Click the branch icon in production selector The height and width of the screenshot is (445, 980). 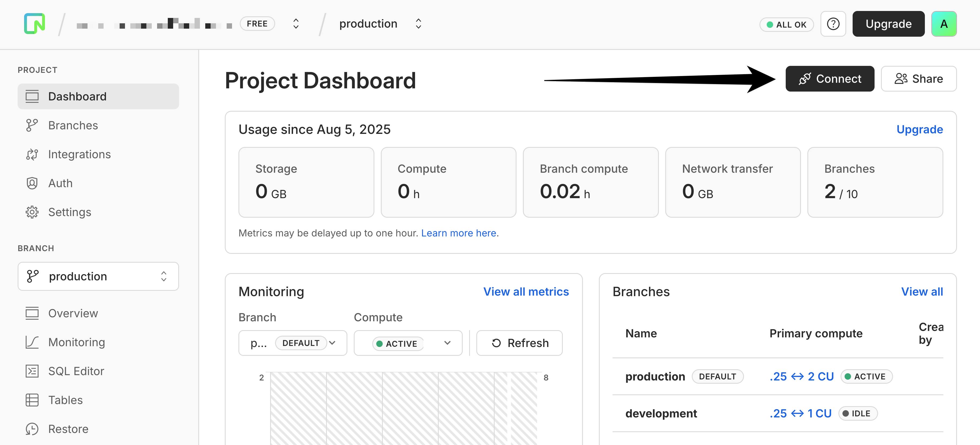(33, 276)
